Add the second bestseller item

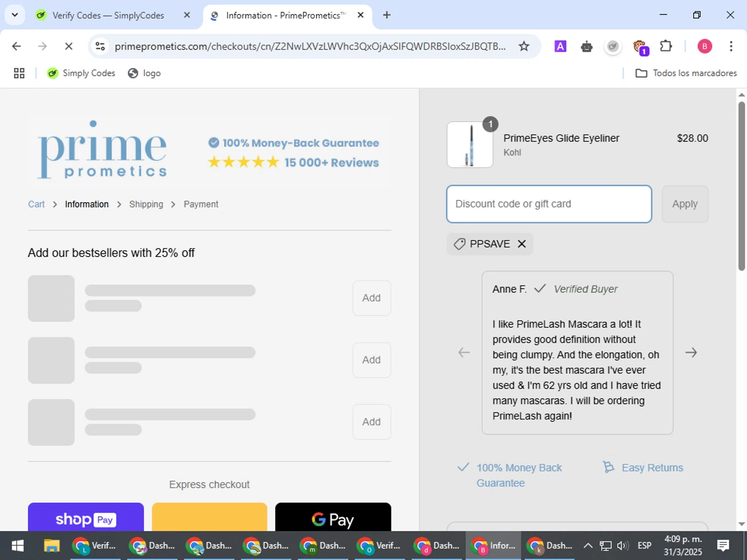coord(372,360)
